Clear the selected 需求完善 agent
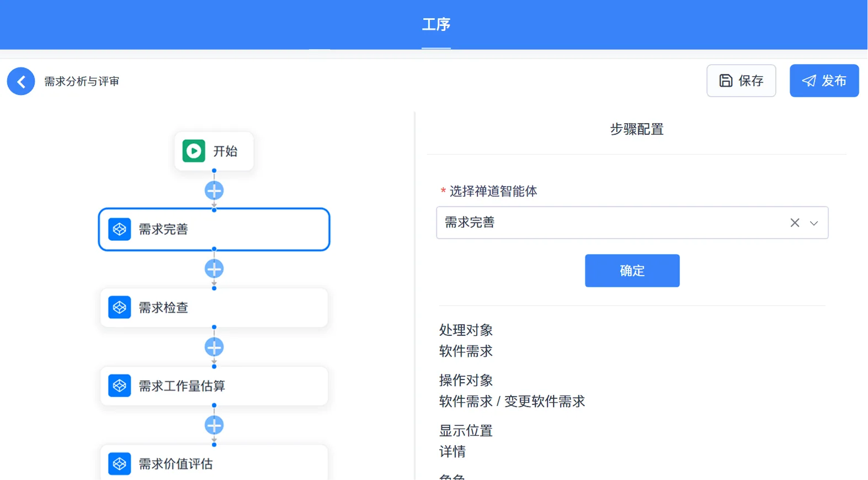This screenshot has width=868, height=480. pos(795,223)
